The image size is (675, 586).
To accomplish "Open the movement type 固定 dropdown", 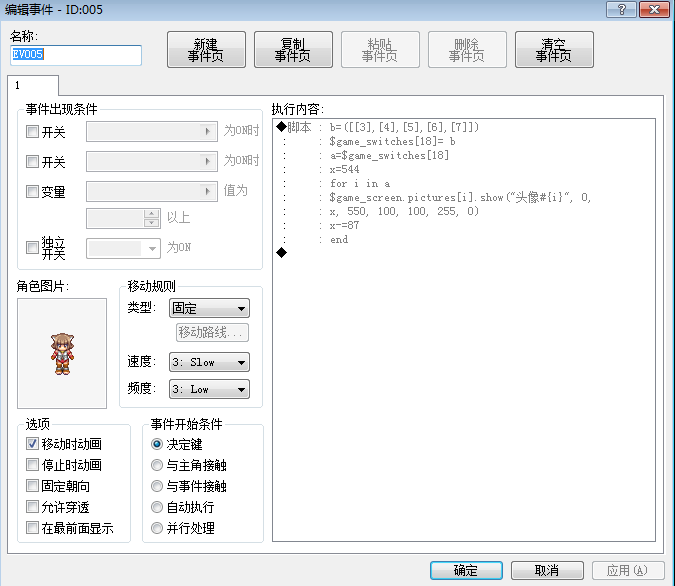I will pyautogui.click(x=209, y=308).
